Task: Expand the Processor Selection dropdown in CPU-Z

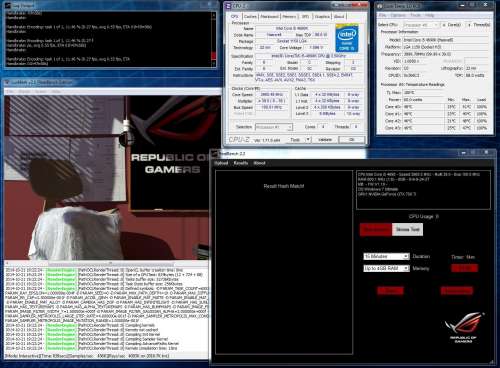Action: 274,127
